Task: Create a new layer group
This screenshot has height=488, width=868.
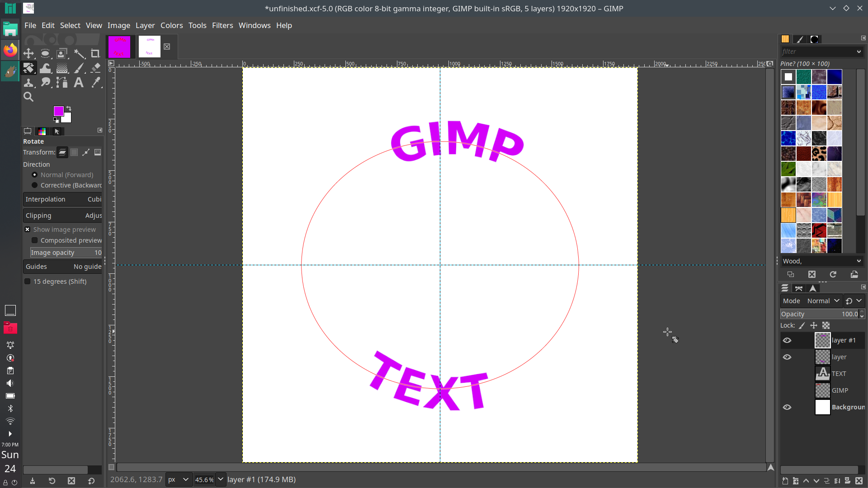Action: (796, 481)
